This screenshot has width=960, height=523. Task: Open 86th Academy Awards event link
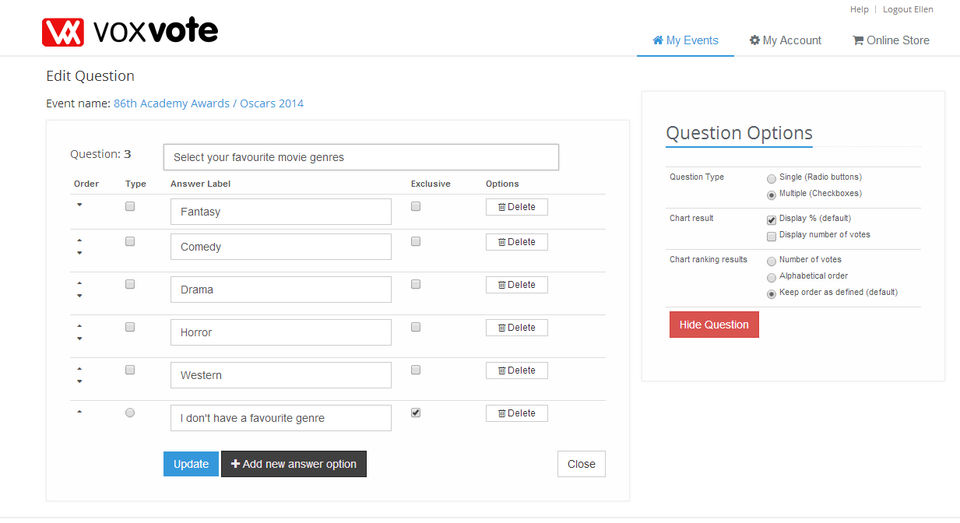point(208,103)
